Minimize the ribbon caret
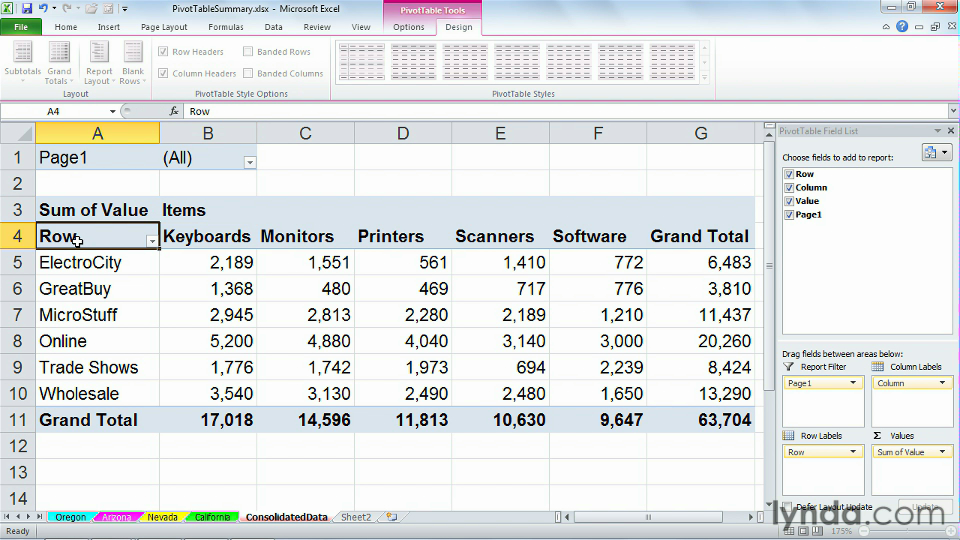Viewport: 960px width, 540px height. coord(886,26)
